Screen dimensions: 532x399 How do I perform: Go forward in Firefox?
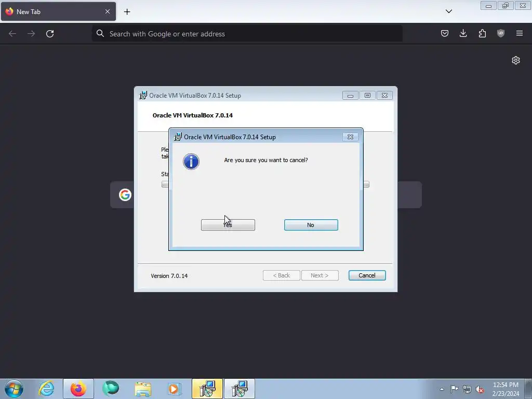(x=31, y=34)
